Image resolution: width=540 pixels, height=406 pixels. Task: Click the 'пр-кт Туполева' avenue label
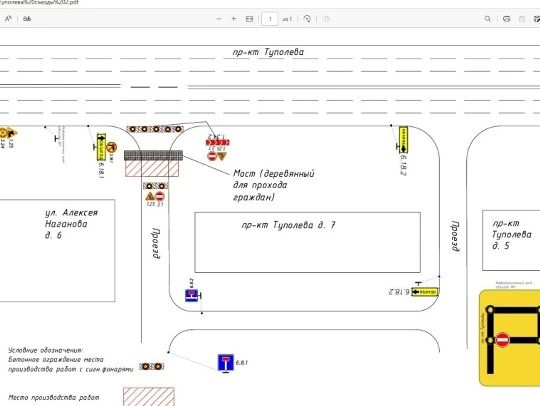(268, 52)
